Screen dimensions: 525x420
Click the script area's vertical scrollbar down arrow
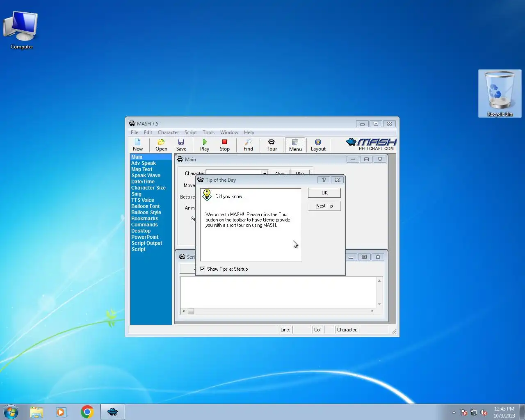click(x=379, y=304)
